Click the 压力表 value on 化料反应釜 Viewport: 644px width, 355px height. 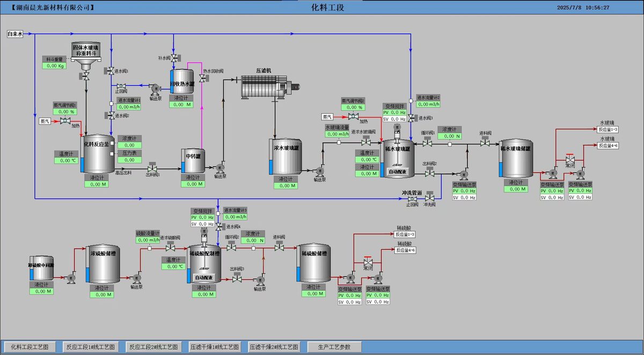point(129,160)
